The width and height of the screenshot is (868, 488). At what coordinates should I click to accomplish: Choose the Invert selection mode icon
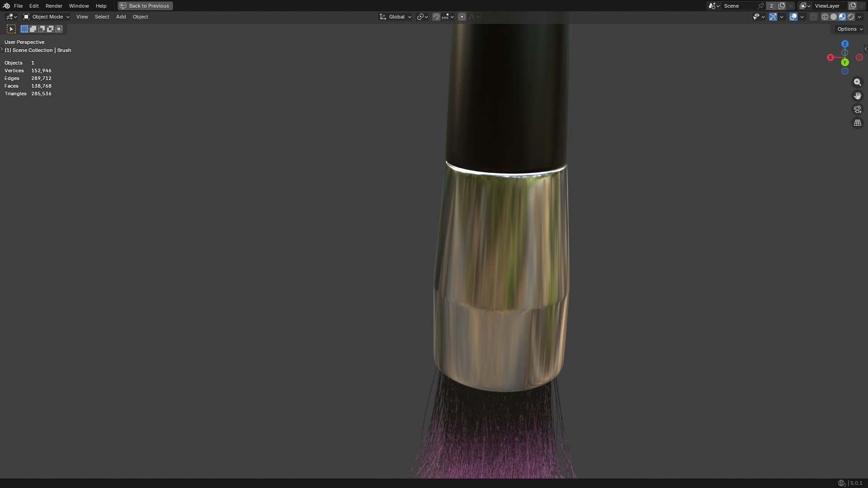click(x=50, y=29)
